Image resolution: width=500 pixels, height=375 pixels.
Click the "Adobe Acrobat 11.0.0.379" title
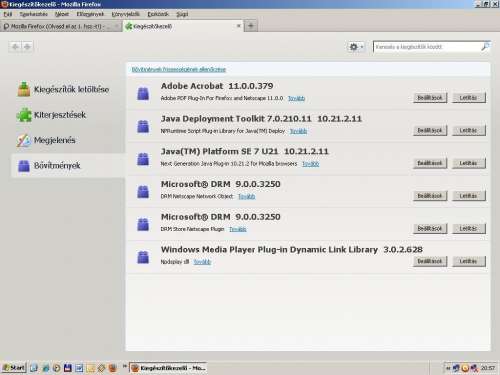coord(217,86)
